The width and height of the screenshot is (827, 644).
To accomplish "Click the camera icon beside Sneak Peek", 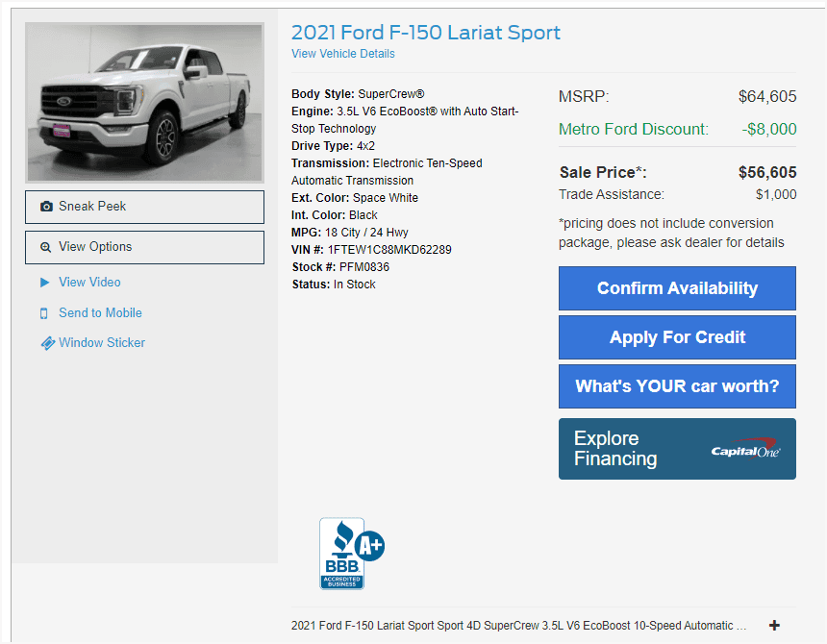I will pos(46,207).
